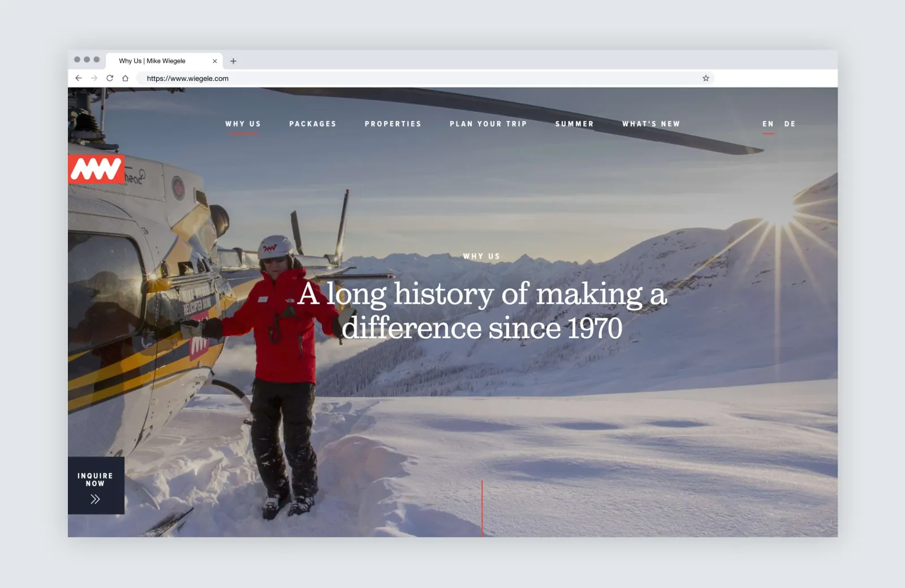Open the Why Us navigation item
This screenshot has width=905, height=588.
coord(243,124)
